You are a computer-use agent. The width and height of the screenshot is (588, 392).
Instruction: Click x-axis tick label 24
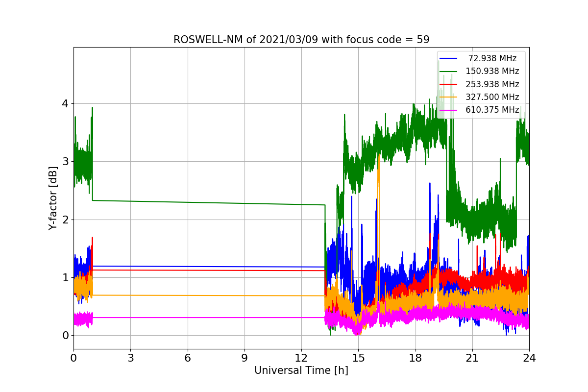point(529,358)
